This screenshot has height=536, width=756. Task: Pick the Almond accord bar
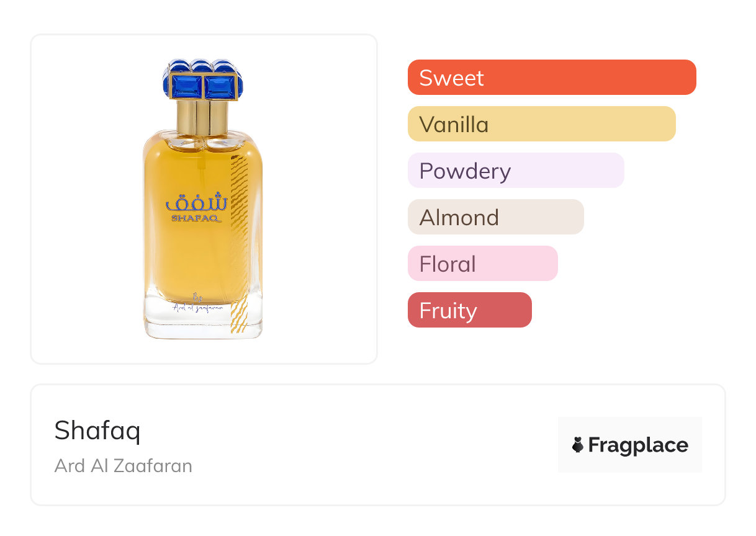[x=495, y=217]
